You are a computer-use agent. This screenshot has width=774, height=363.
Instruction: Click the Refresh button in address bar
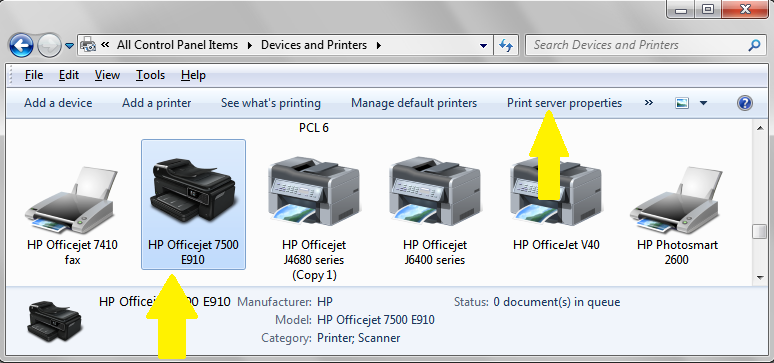506,45
